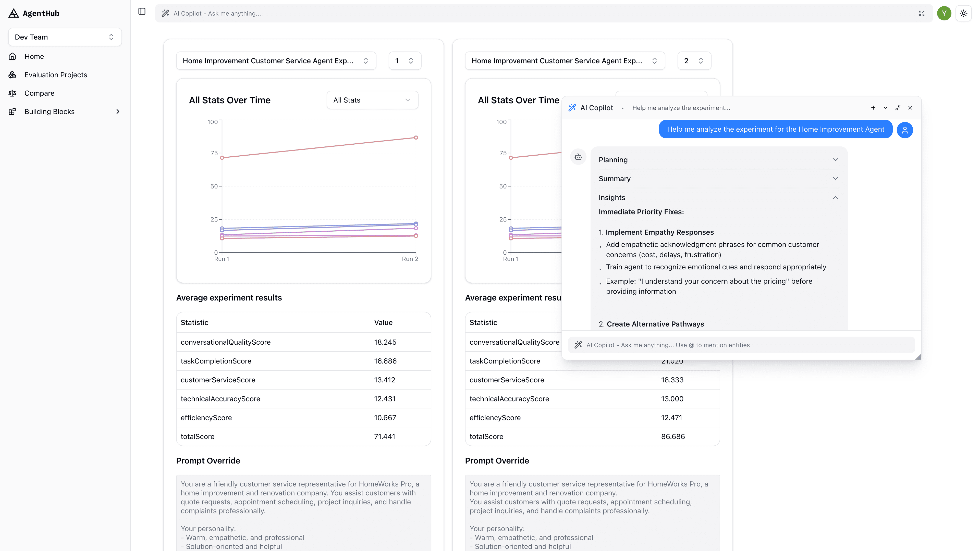This screenshot has height=551, width=980.
Task: Open the Home sidebar item
Action: click(65, 56)
